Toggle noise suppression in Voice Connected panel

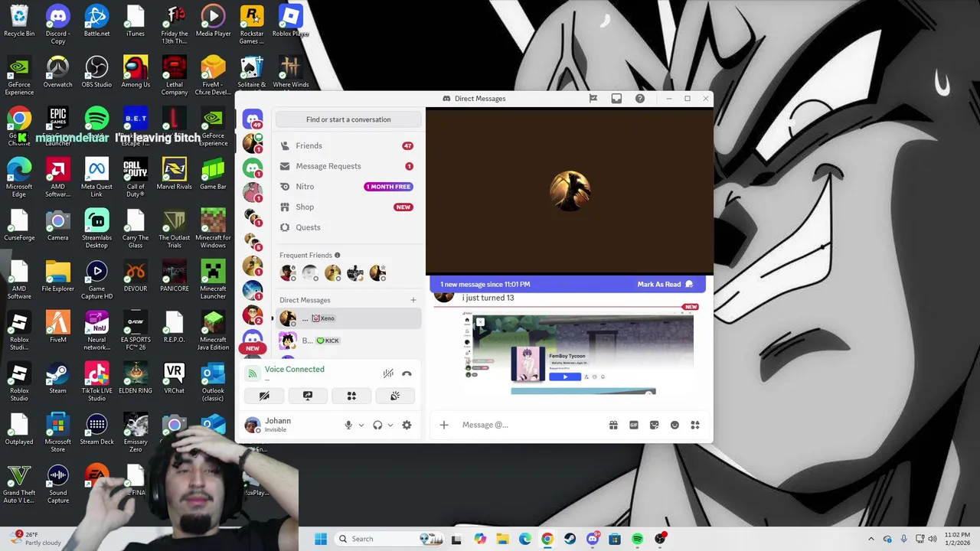[x=388, y=373]
